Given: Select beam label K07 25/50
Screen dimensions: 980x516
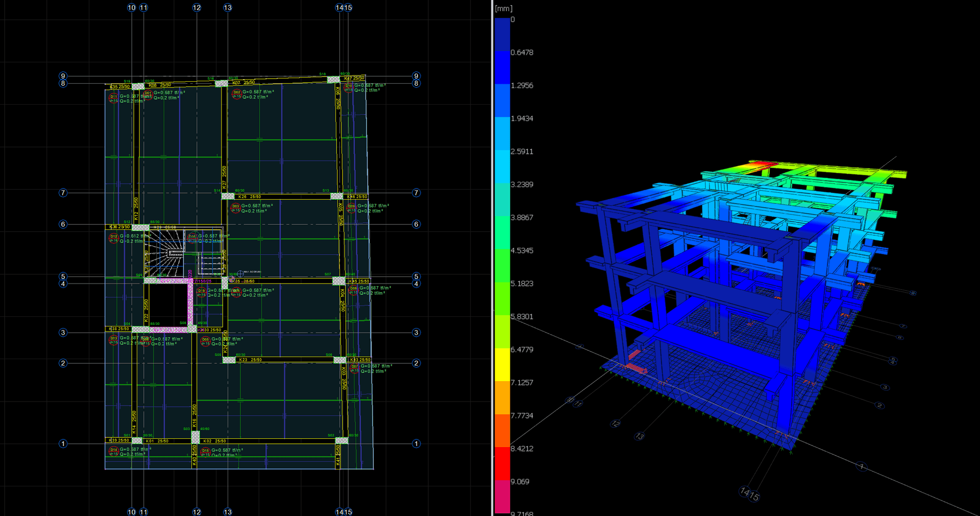Looking at the screenshot, I should 243,82.
